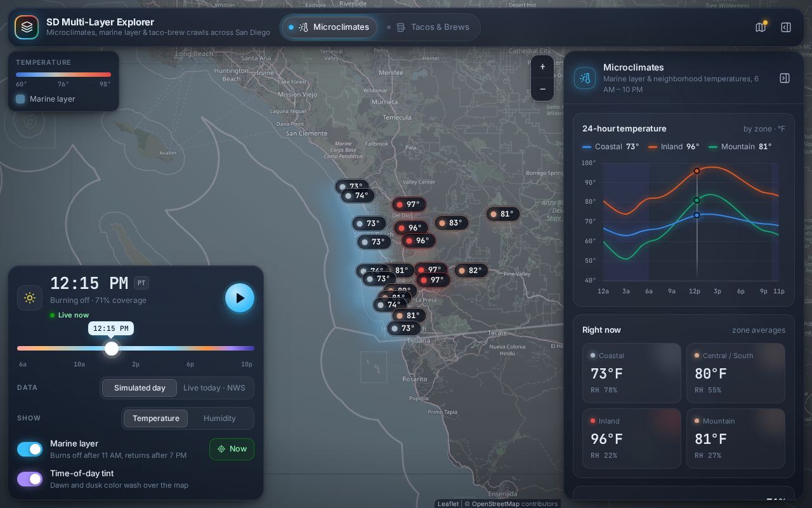
Task: Toggle the Coastal series in the chart legend
Action: (610, 147)
